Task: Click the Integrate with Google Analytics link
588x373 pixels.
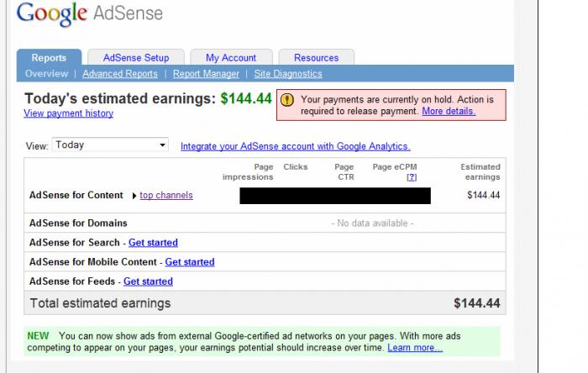Action: point(296,146)
